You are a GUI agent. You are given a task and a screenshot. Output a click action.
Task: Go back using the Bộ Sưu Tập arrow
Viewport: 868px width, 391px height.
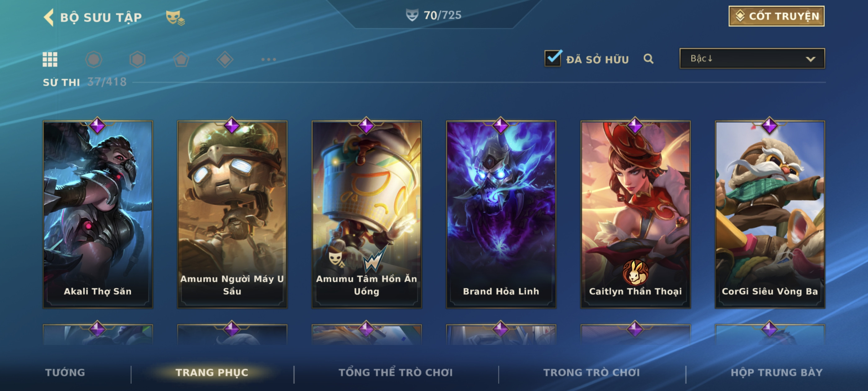pos(49,17)
